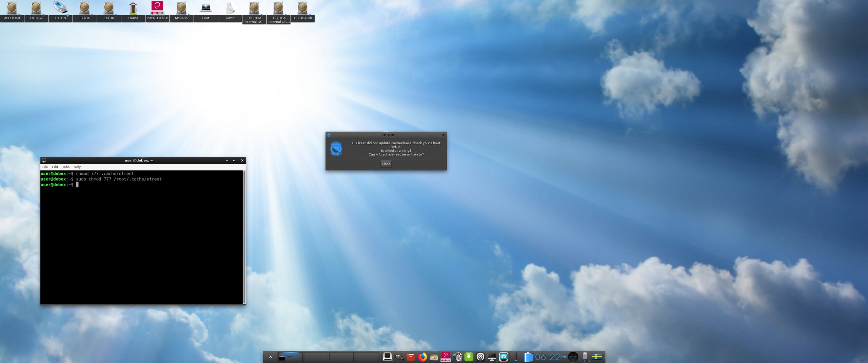Click the Efreet icon in ERROR dialog
The height and width of the screenshot is (363, 868).
(336, 149)
